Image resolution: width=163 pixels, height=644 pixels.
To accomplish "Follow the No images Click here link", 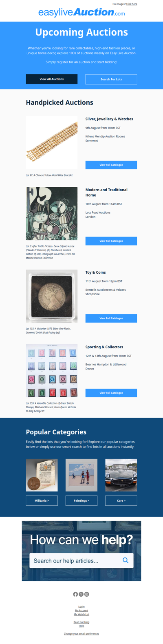I will point(132,4).
